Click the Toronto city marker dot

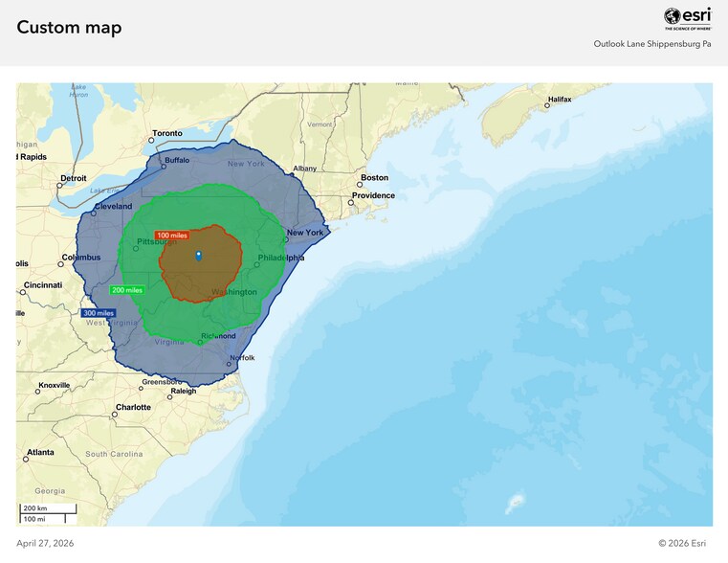[151, 140]
